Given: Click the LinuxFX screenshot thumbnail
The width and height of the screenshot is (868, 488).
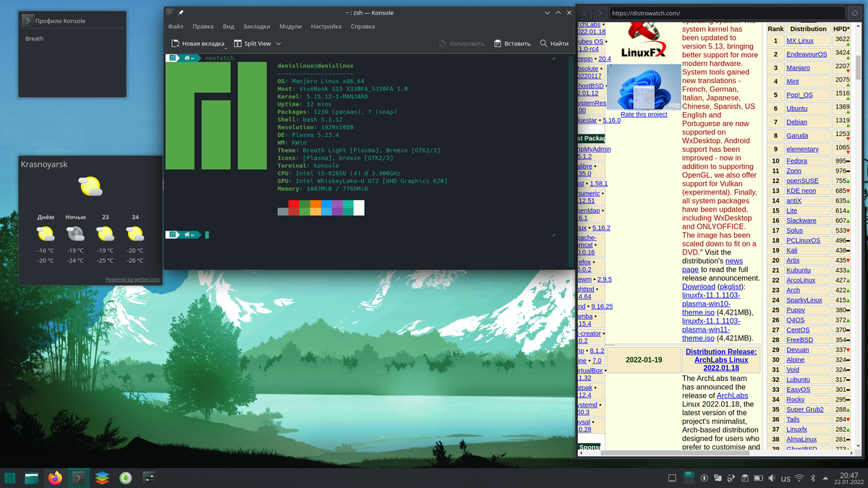Looking at the screenshot, I should [644, 87].
